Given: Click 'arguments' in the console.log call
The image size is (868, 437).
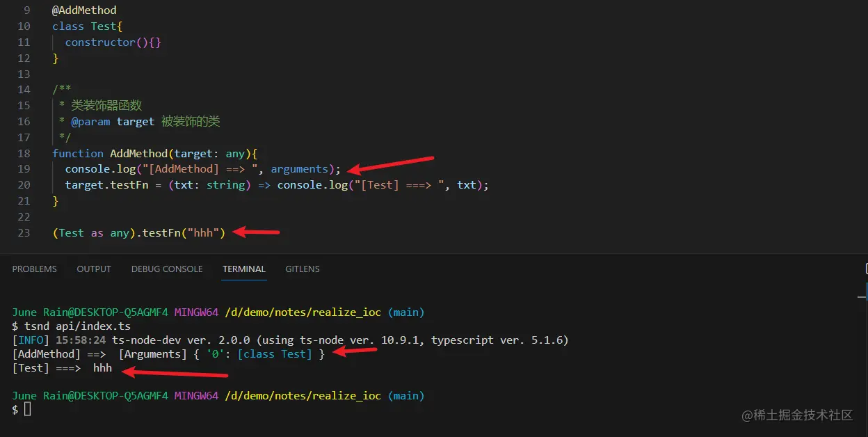Looking at the screenshot, I should (x=299, y=169).
